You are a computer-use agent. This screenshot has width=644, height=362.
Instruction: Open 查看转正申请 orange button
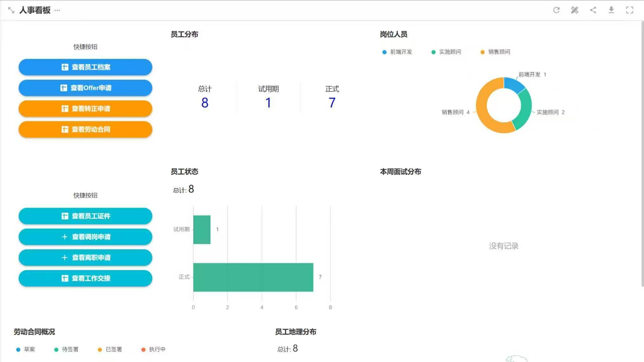pos(85,109)
